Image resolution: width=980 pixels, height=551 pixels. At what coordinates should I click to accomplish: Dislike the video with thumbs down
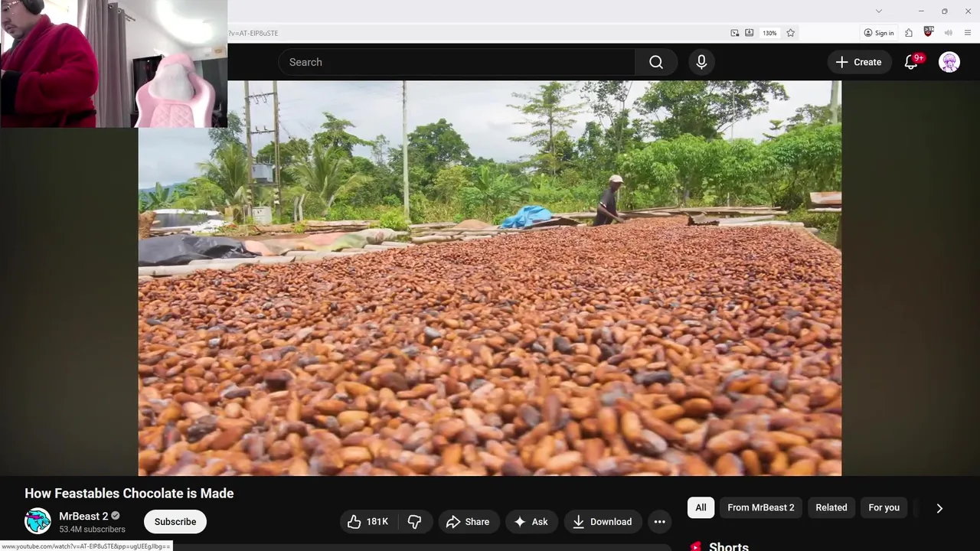(x=415, y=522)
